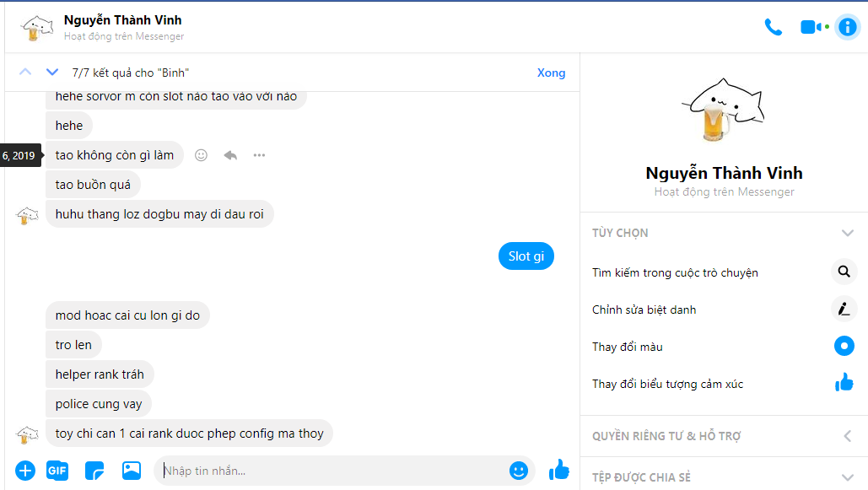Collapse the TÙY CHỌN section
The image size is (868, 490).
coord(847,233)
